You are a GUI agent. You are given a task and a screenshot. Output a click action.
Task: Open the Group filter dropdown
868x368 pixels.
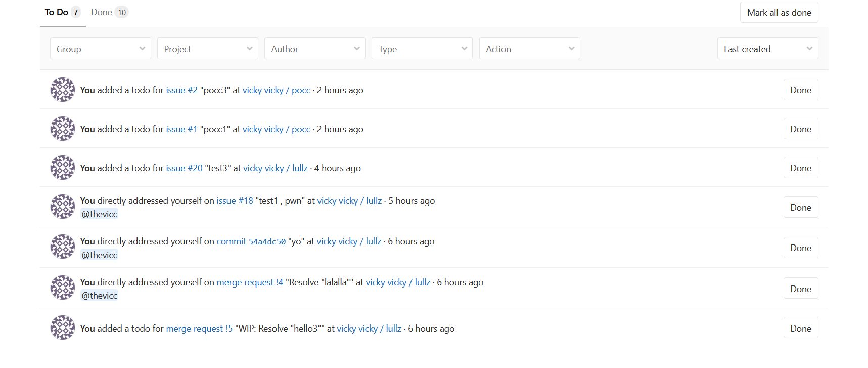[x=100, y=49]
